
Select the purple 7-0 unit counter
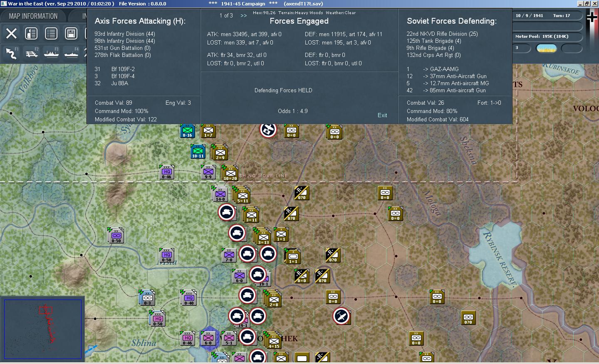(x=229, y=256)
